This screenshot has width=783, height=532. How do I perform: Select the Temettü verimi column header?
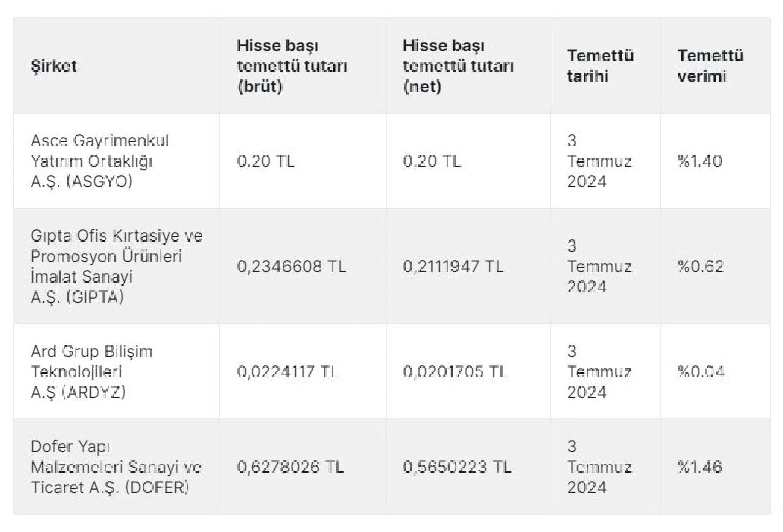(710, 66)
